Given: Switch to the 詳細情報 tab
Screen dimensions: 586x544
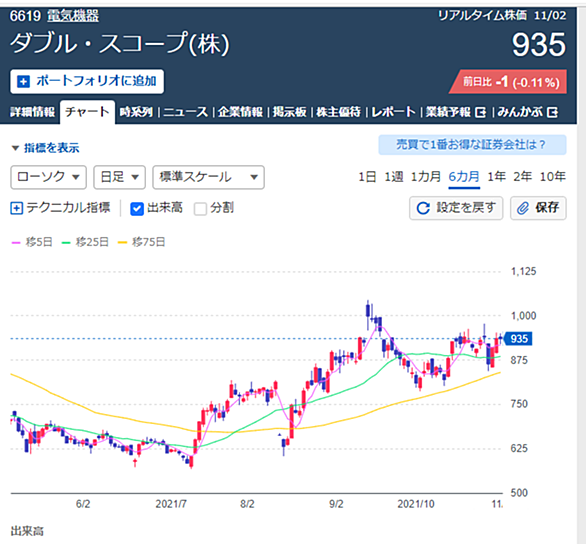Looking at the screenshot, I should point(33,112).
